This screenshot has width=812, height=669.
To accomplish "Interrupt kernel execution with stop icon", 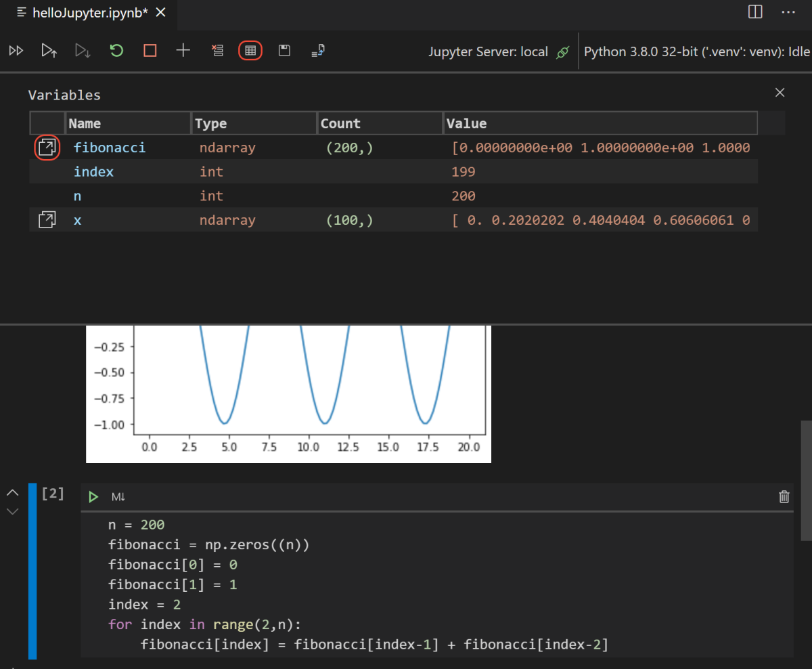I will [150, 50].
